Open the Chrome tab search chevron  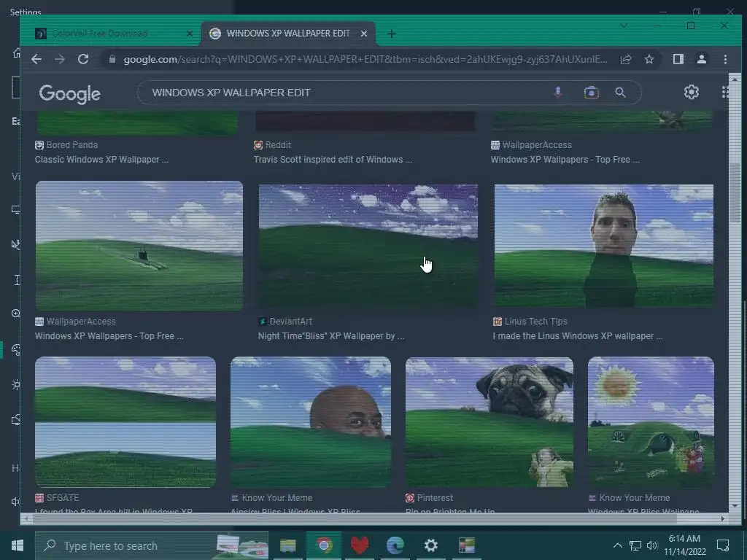tap(624, 26)
